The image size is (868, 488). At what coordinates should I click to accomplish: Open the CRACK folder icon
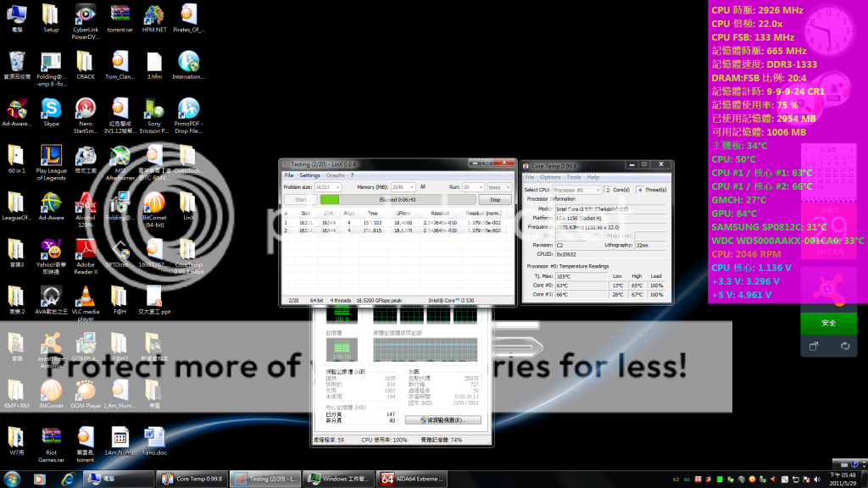[x=86, y=66]
